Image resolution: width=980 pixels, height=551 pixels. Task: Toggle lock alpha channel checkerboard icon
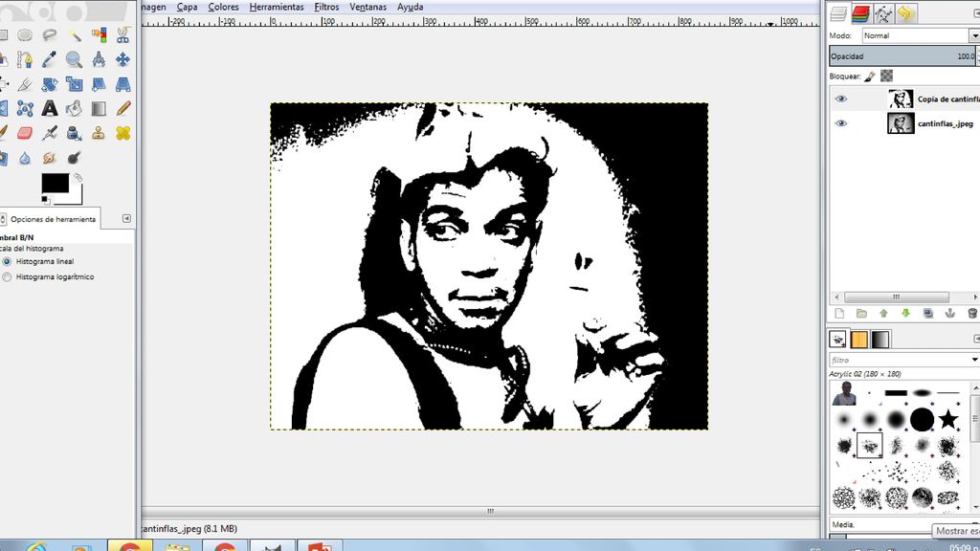tap(886, 77)
